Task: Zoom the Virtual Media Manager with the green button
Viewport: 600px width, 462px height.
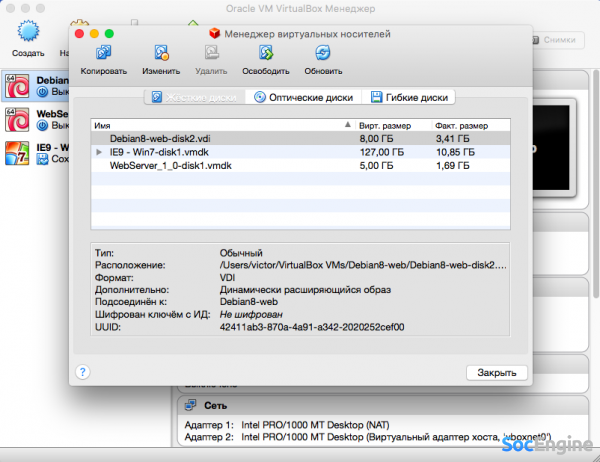Action: click(109, 34)
